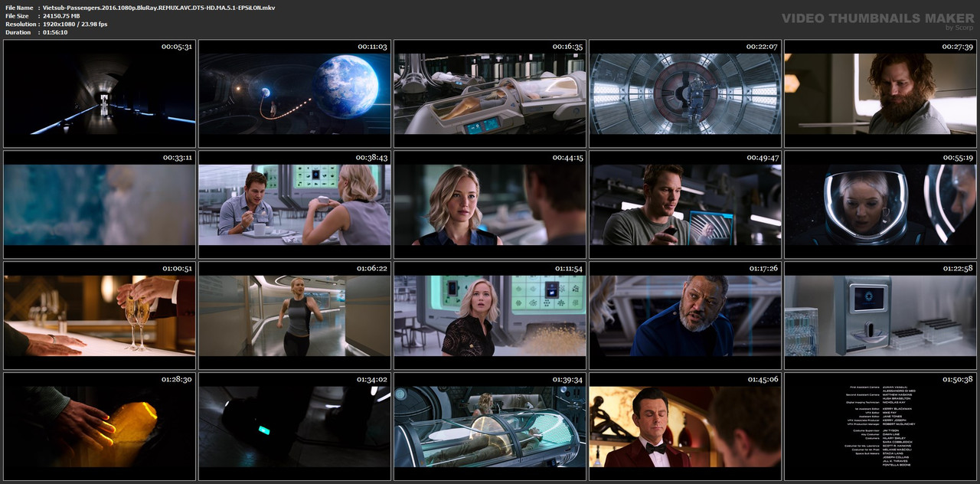Open the thumbnail stamped 01:11:54

490,316
